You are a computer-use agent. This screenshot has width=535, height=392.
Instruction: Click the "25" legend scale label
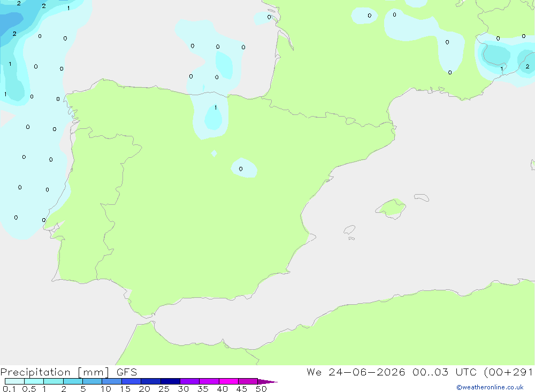click(164, 389)
